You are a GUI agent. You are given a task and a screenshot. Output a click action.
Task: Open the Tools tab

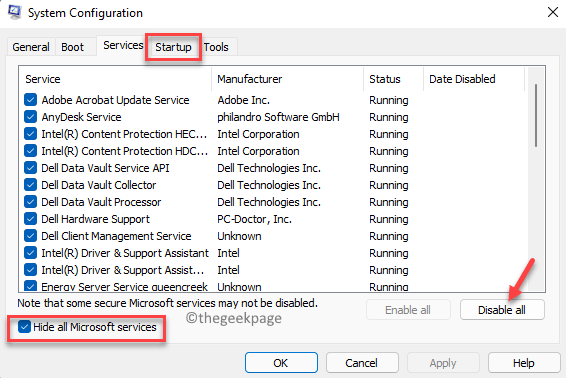pos(216,47)
